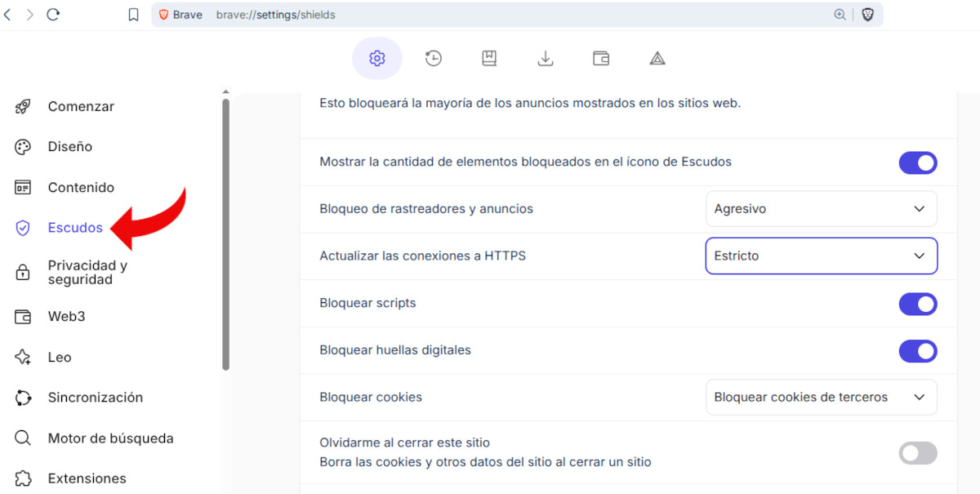Open the 'Extensiones' settings page
This screenshot has width=980, height=494.
[87, 478]
